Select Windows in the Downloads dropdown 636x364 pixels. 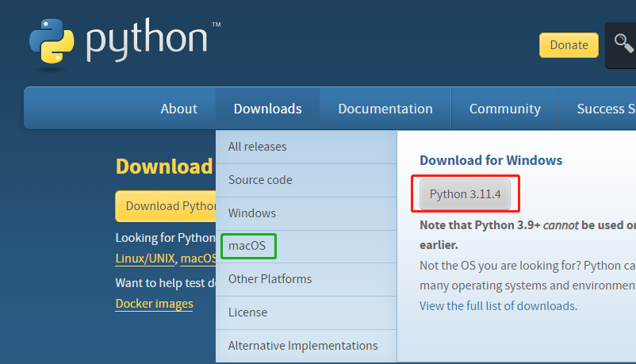click(x=252, y=213)
